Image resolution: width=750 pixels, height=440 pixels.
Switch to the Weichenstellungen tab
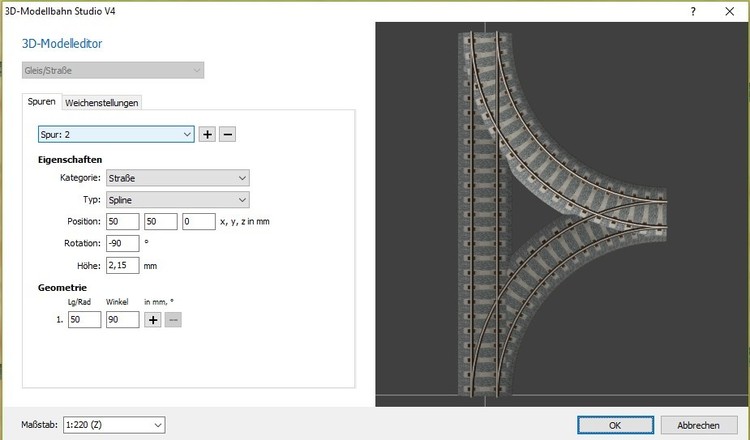[x=102, y=102]
